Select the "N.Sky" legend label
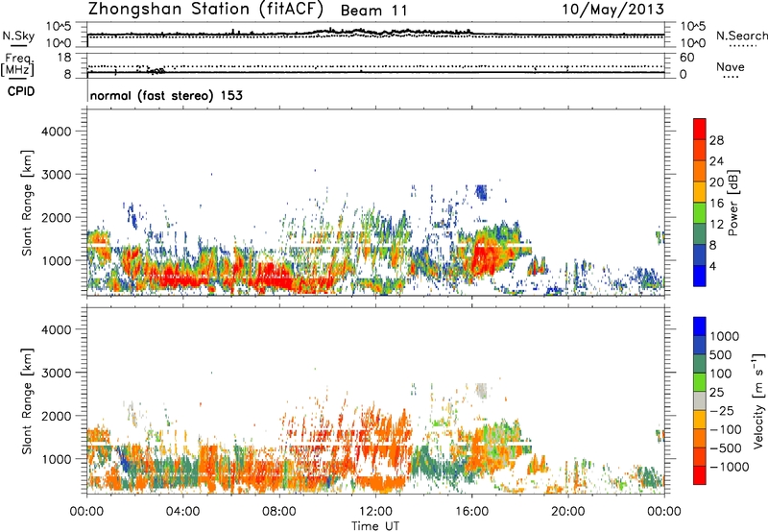 pyautogui.click(x=18, y=36)
